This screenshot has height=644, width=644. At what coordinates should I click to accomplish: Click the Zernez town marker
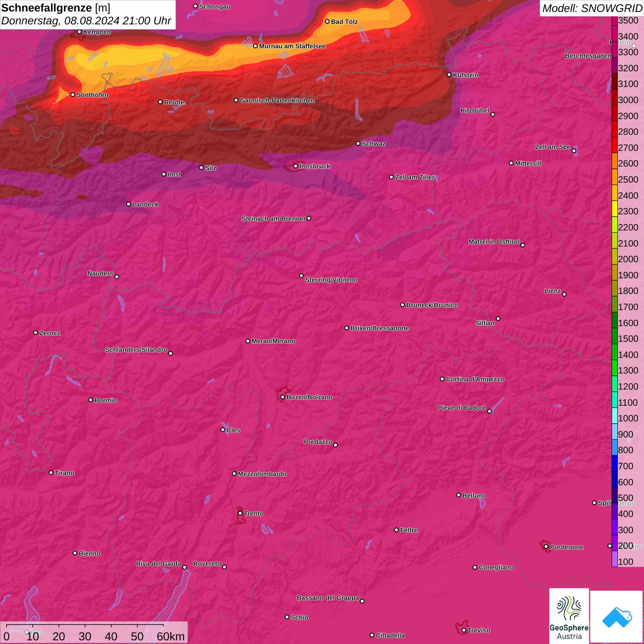coord(35,333)
